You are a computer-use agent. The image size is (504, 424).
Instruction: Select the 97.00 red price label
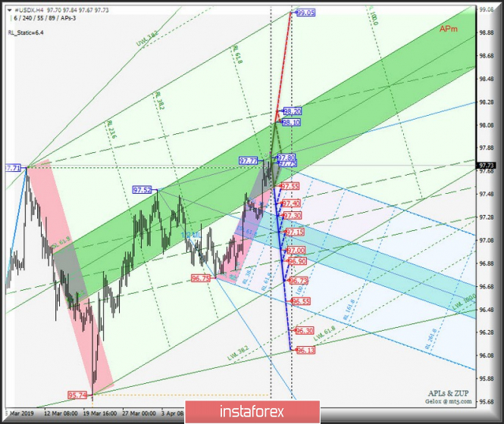pos(296,250)
